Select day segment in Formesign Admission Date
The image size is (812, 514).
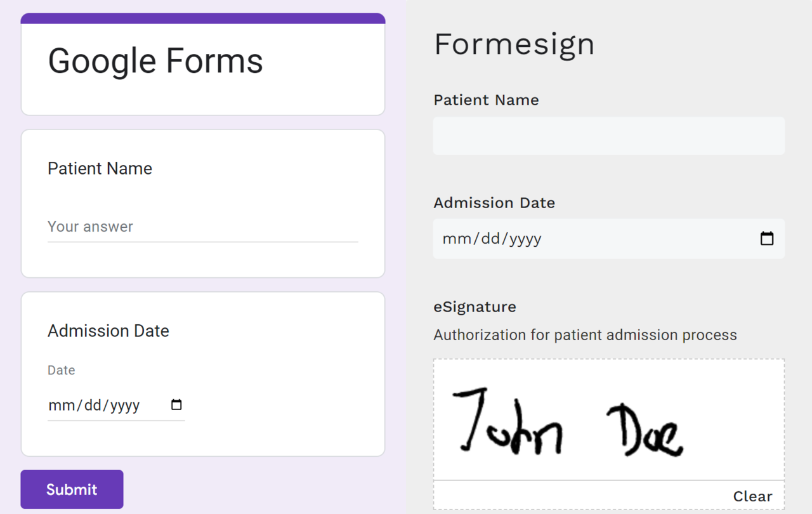[490, 239]
